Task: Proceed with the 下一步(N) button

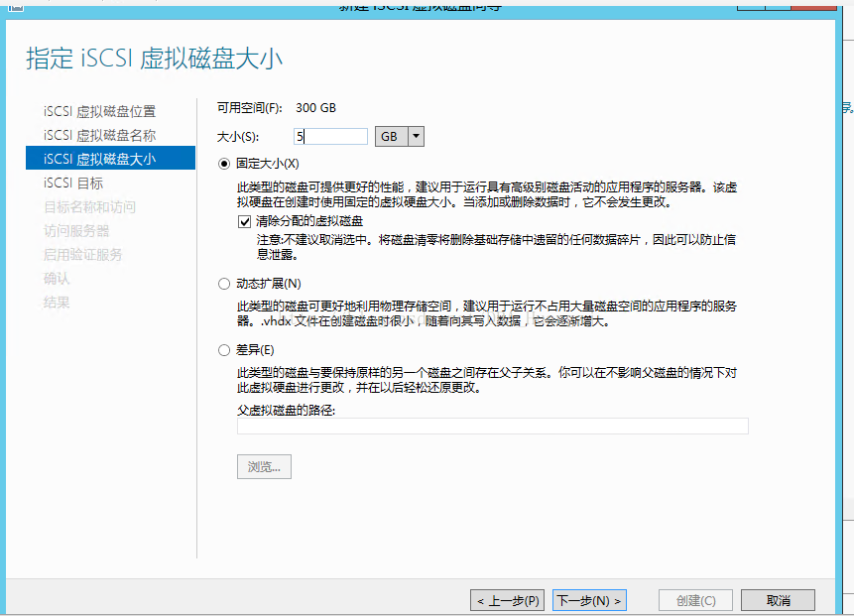Action: pos(589,600)
